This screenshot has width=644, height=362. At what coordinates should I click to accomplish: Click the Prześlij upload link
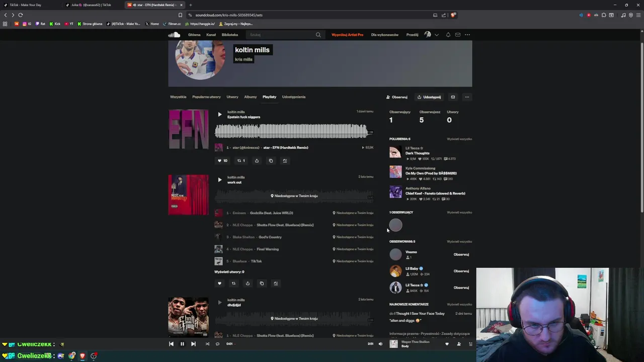[412, 35]
